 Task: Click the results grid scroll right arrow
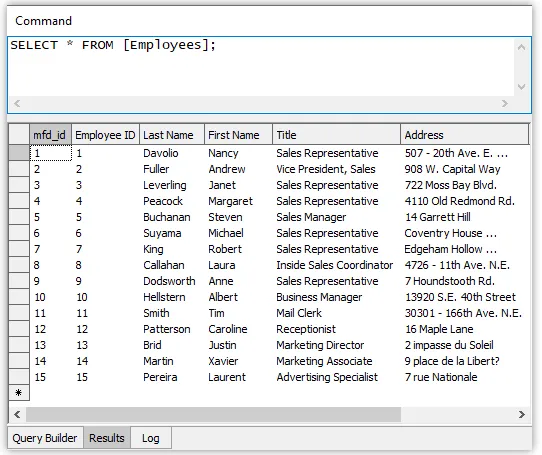522,414
